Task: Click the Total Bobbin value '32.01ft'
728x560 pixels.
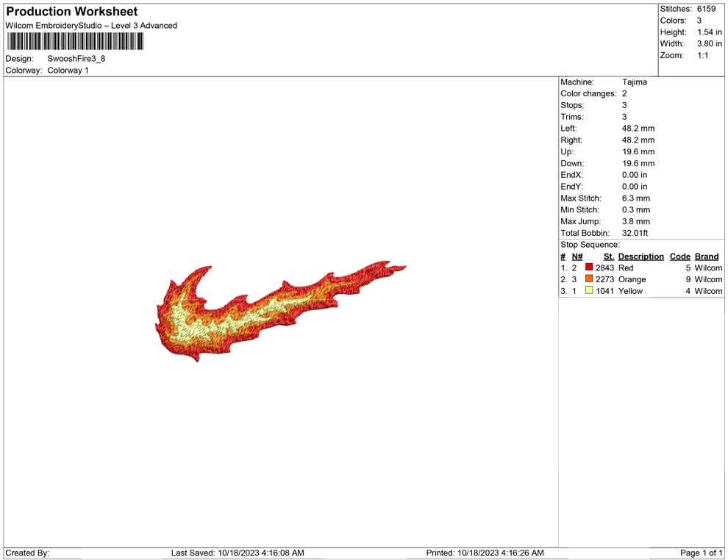Action: click(x=635, y=233)
